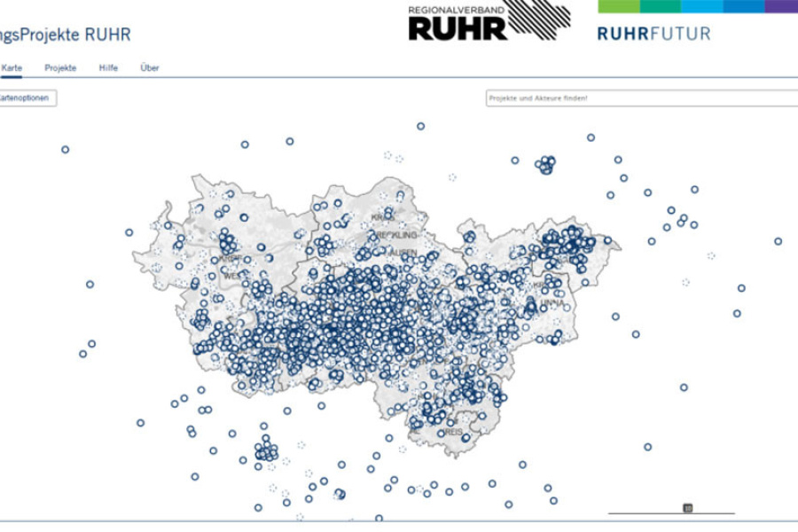Image resolution: width=798 pixels, height=532 pixels.
Task: Click the Regionalverband RUHR logo
Action: coord(489,21)
